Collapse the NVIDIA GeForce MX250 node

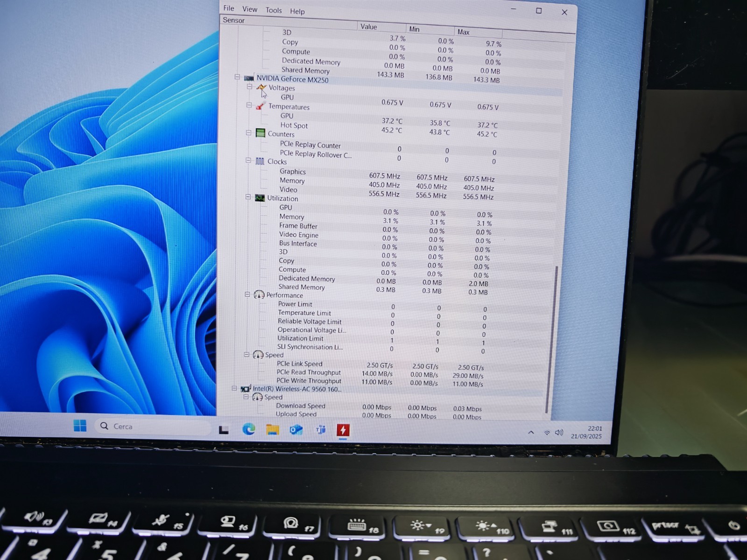pyautogui.click(x=237, y=77)
